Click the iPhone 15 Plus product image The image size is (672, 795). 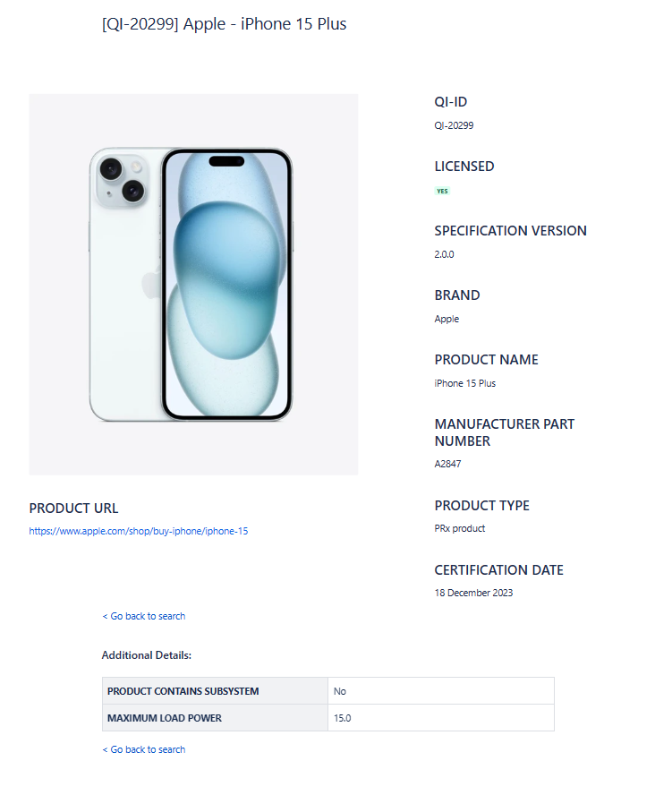(x=192, y=284)
